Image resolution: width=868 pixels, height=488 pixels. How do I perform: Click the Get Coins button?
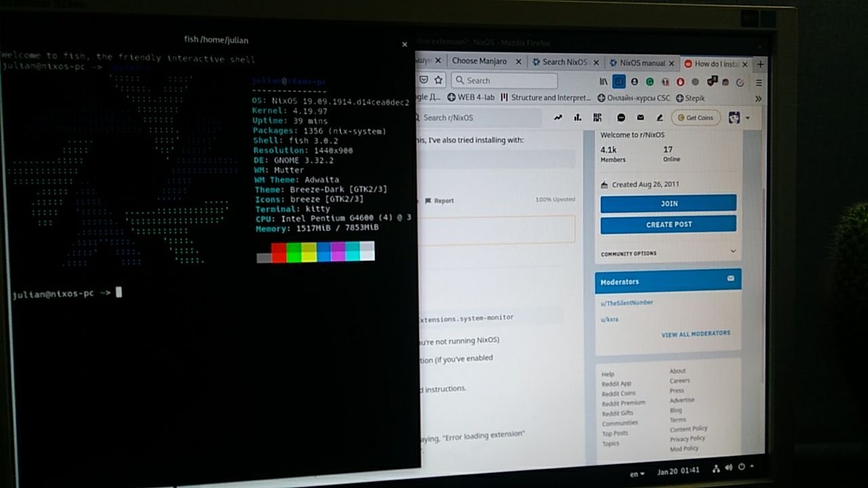coord(696,118)
